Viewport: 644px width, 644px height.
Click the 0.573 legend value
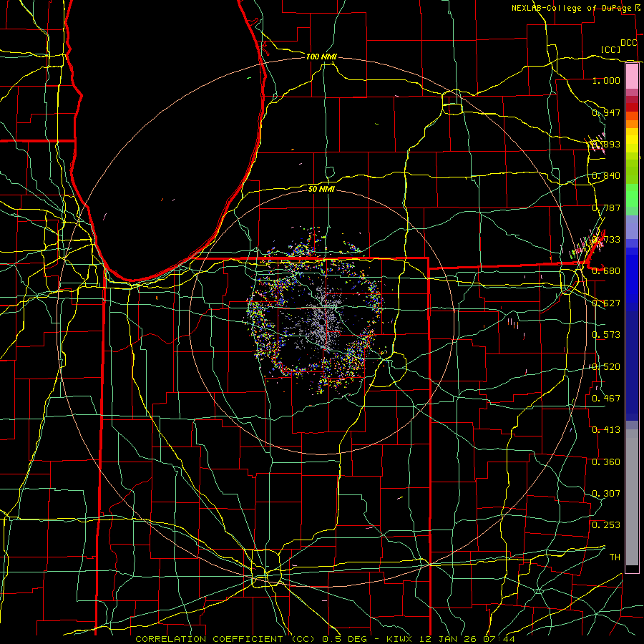(606, 335)
